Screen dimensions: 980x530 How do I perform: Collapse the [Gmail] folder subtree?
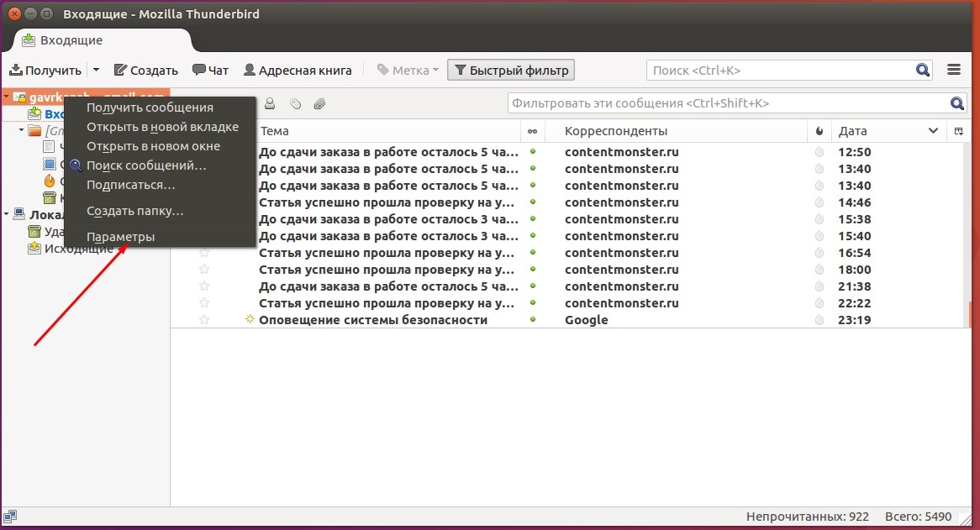tap(21, 130)
